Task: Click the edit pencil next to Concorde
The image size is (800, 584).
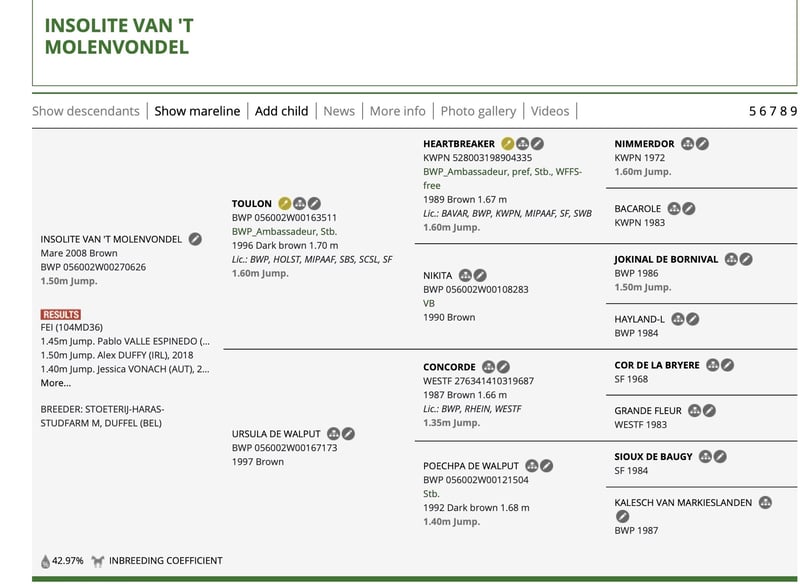Action: pos(504,367)
